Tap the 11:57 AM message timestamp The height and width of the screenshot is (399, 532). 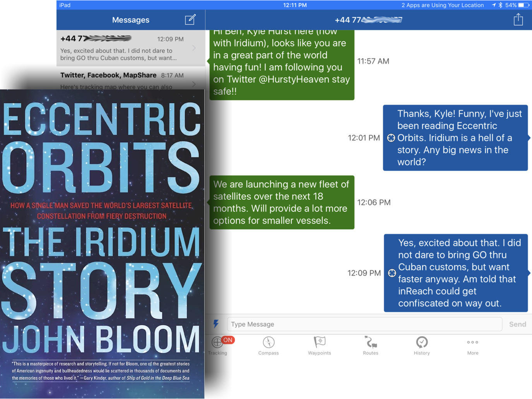pos(373,61)
